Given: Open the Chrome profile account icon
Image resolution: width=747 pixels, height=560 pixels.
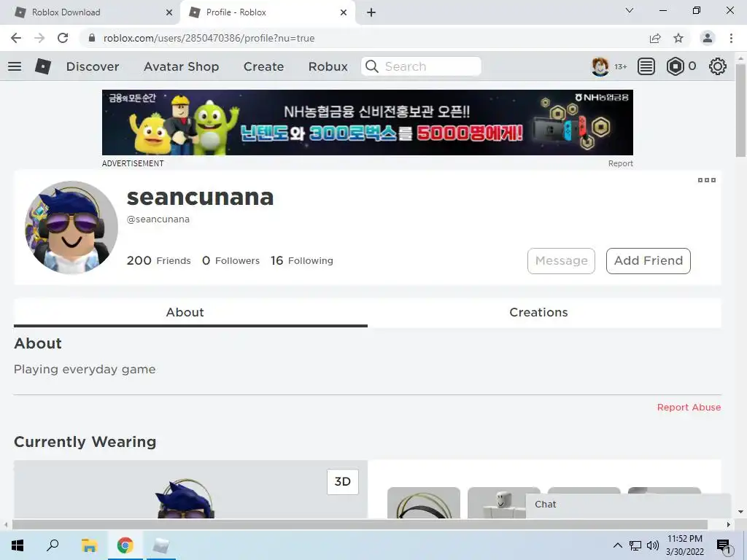Looking at the screenshot, I should tap(708, 38).
